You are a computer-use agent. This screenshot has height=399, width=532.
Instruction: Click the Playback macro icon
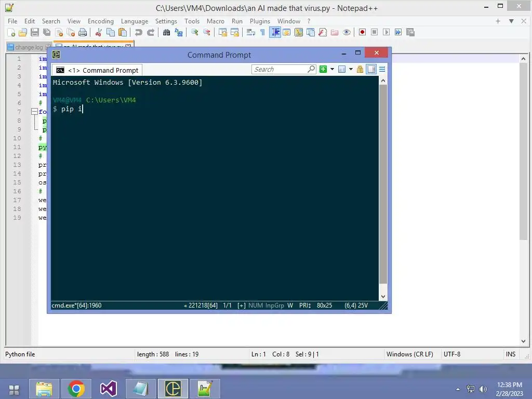coord(386,32)
